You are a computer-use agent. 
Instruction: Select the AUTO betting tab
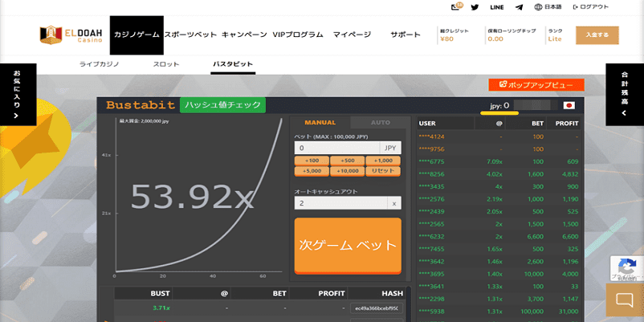point(381,122)
